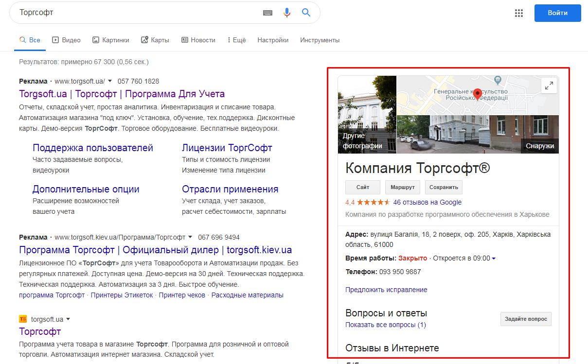Open the Настройки menu
Screen dimensions: 588x364
tap(273, 40)
